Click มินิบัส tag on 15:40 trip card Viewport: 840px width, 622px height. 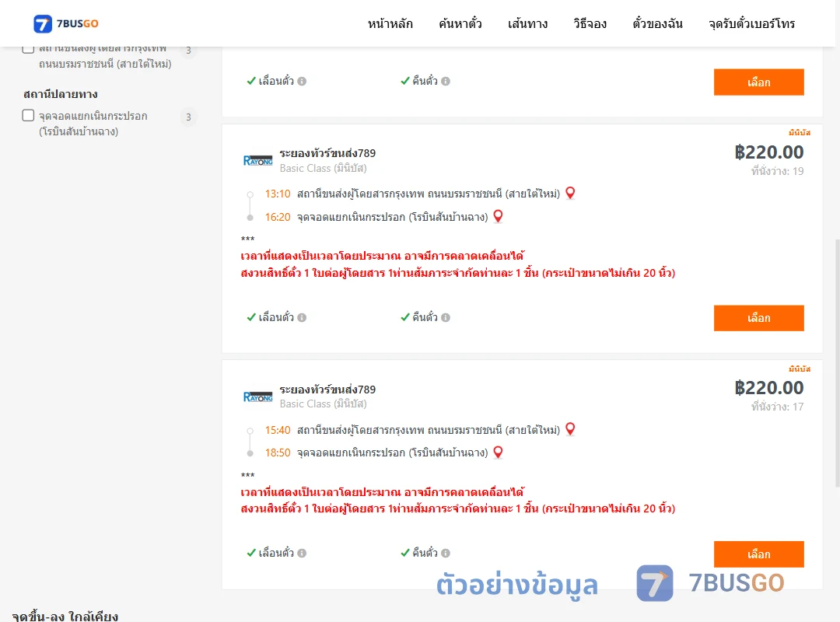800,369
